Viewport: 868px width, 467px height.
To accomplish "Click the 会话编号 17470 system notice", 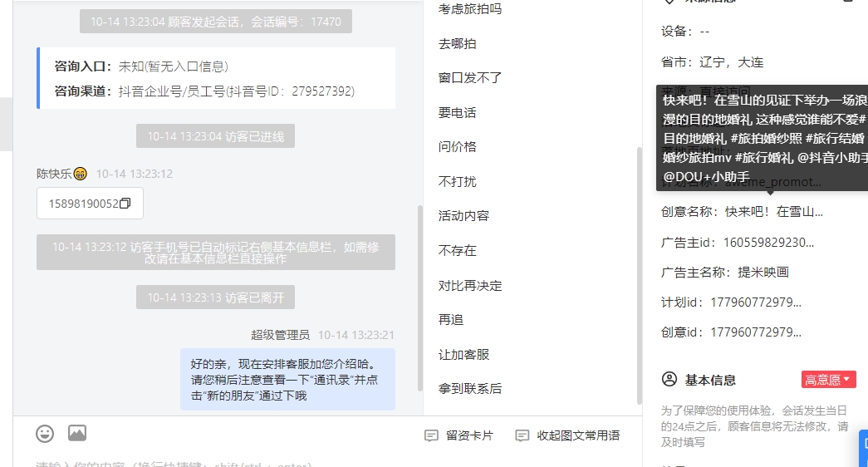I will [216, 22].
